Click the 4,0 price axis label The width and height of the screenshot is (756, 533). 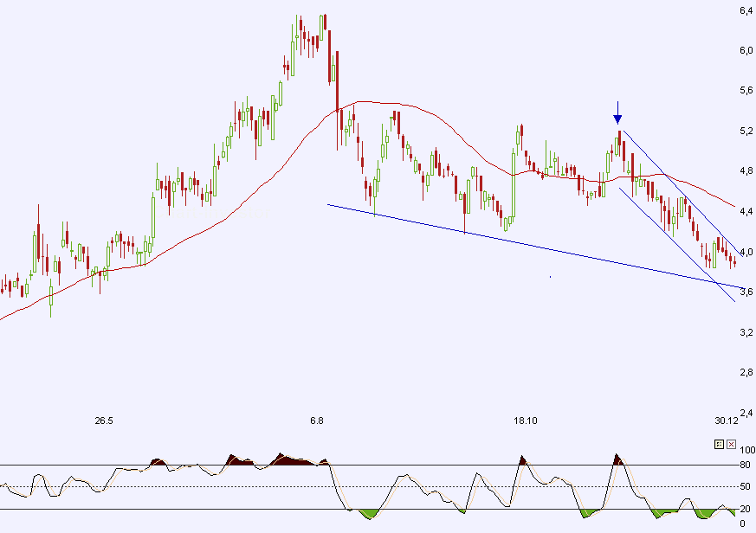point(745,253)
